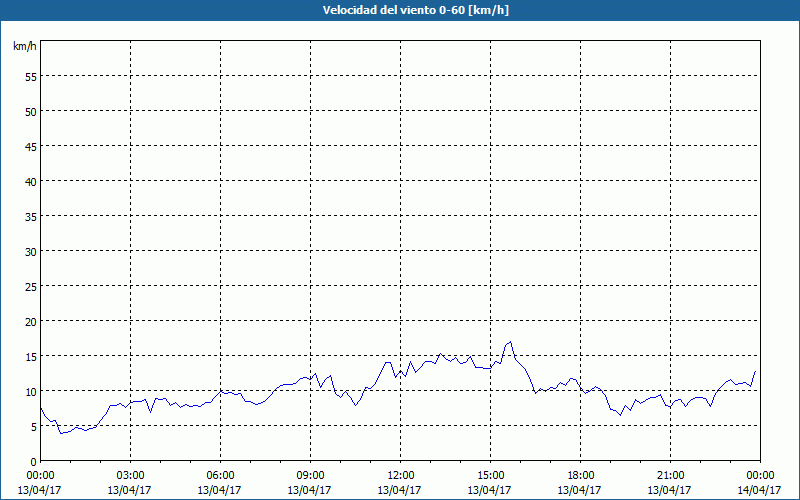Viewport: 800px width, 500px height.
Task: Click the 09:00 time label on x-axis
Action: [310, 476]
